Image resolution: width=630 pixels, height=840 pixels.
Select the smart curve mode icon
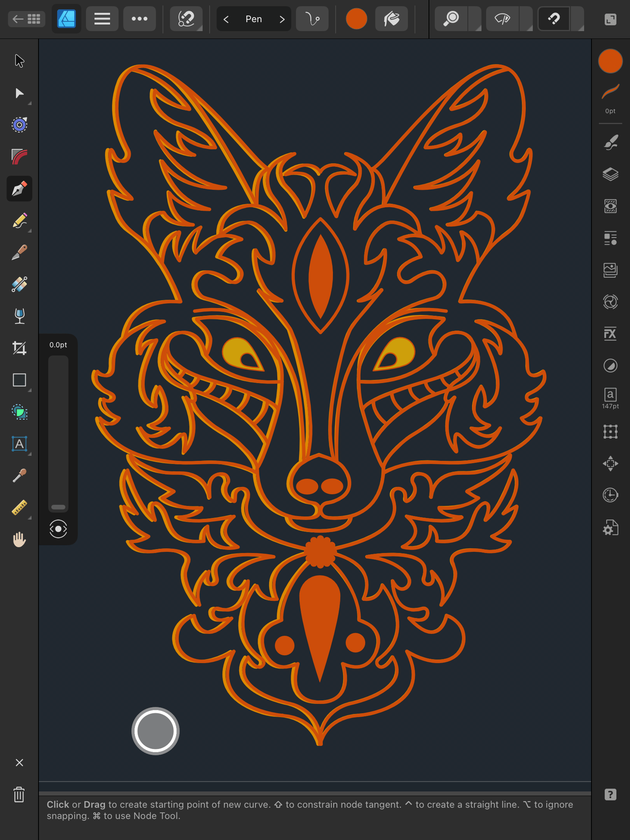point(312,19)
